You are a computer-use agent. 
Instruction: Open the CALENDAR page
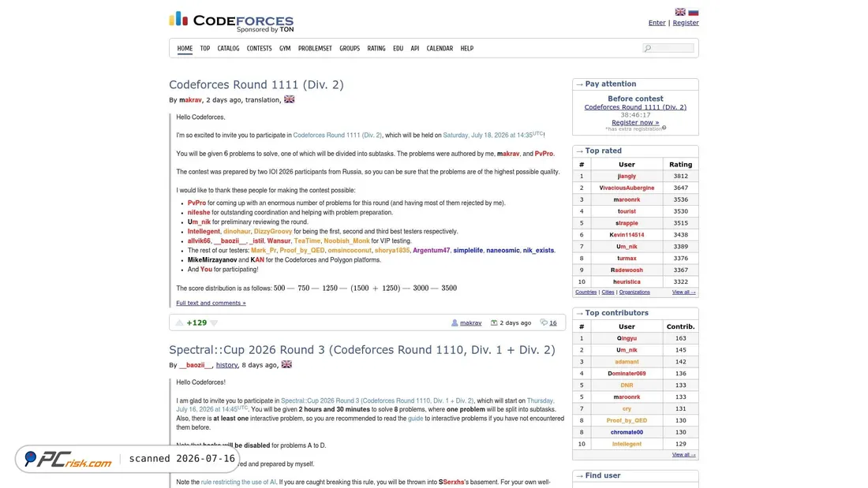[x=440, y=49]
